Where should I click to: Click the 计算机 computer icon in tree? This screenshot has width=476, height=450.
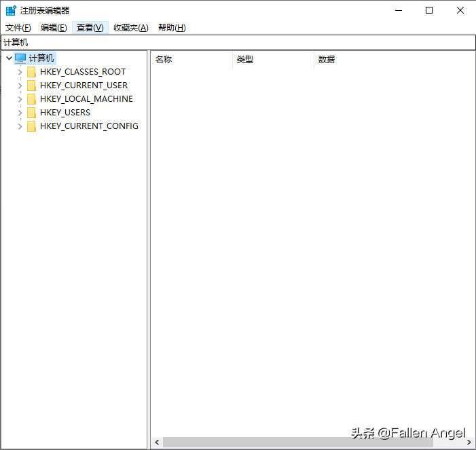20,58
